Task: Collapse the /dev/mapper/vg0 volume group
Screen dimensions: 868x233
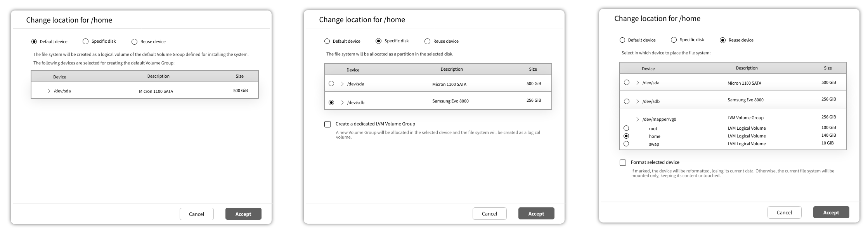Action: 638,119
